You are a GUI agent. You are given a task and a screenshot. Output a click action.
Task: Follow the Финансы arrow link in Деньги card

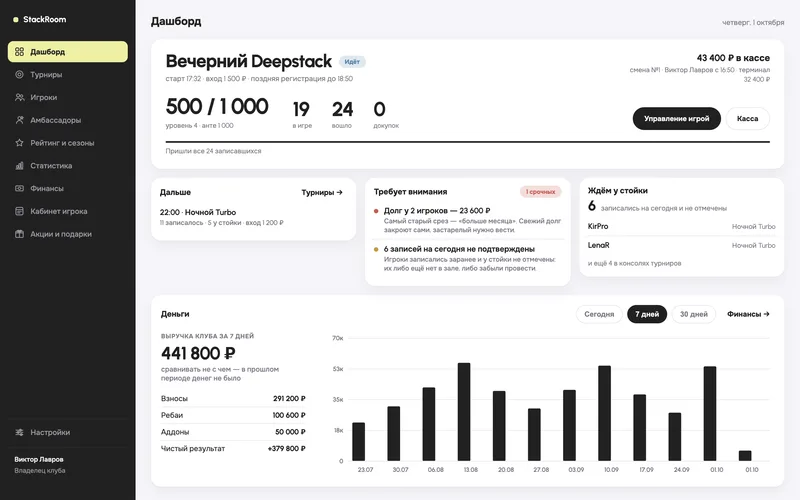(748, 314)
